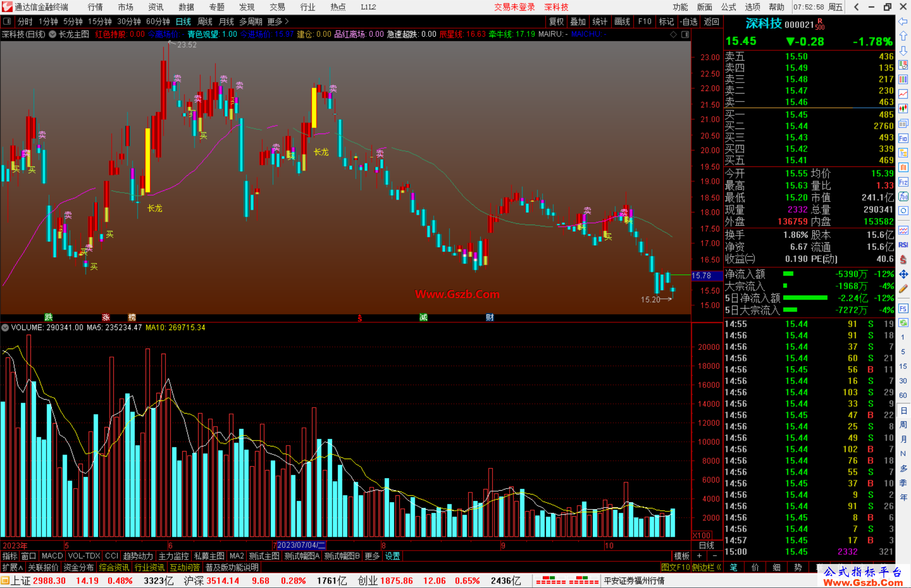Click the + zoom-in button below the chart
This screenshot has height=588, width=911.
[699, 556]
